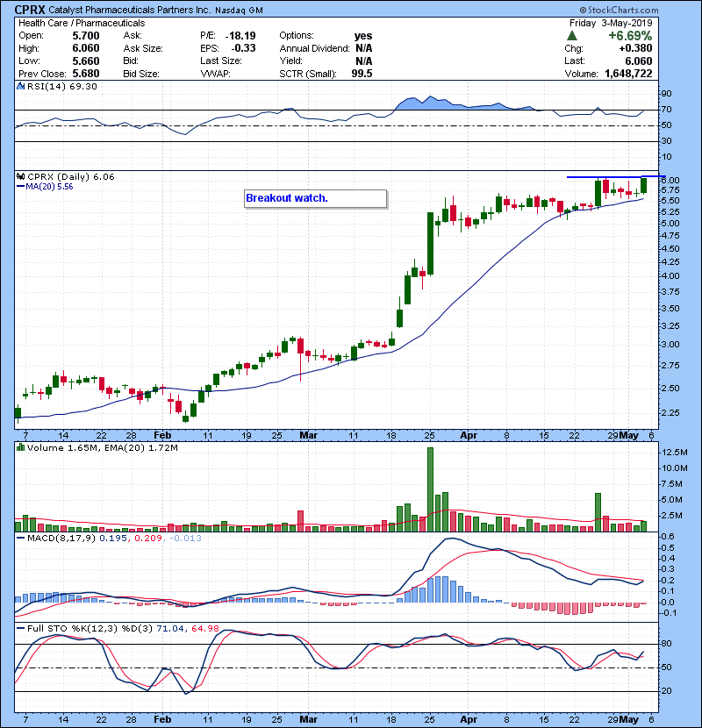
Task: Click the Friday 3-May-2019 date
Action: [611, 23]
